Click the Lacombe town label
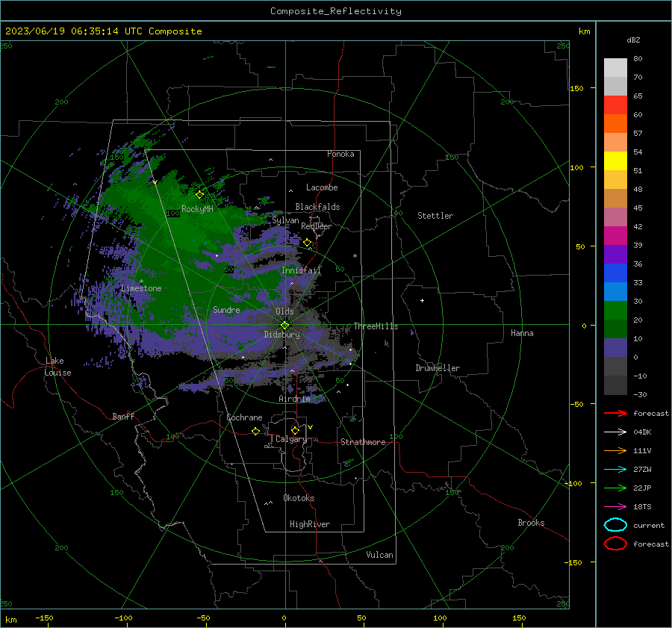This screenshot has height=628, width=672. tap(322, 187)
